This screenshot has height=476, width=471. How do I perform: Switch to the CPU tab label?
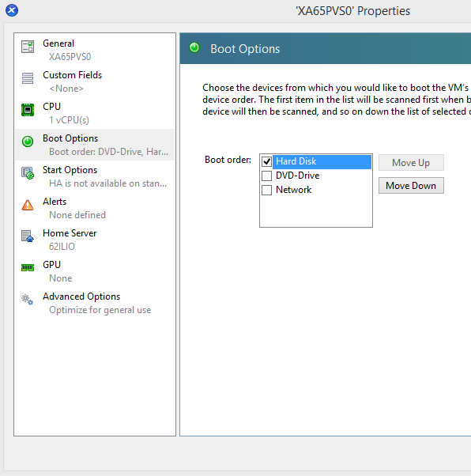tap(51, 107)
